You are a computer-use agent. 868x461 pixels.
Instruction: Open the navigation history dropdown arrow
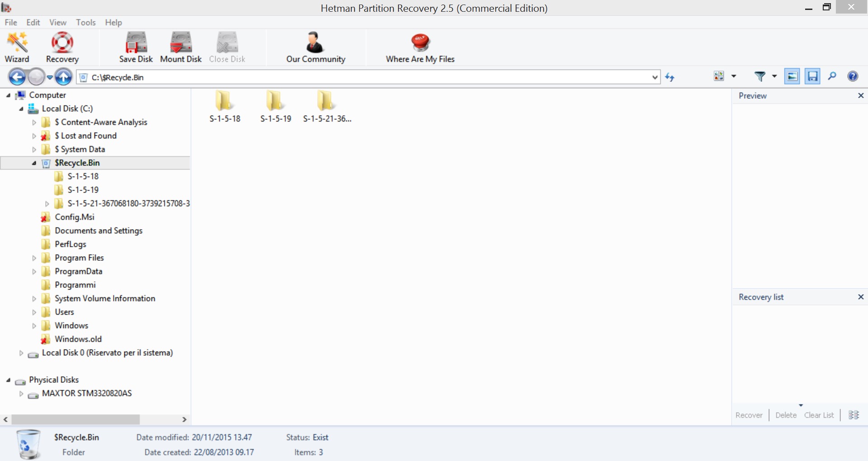[x=50, y=77]
